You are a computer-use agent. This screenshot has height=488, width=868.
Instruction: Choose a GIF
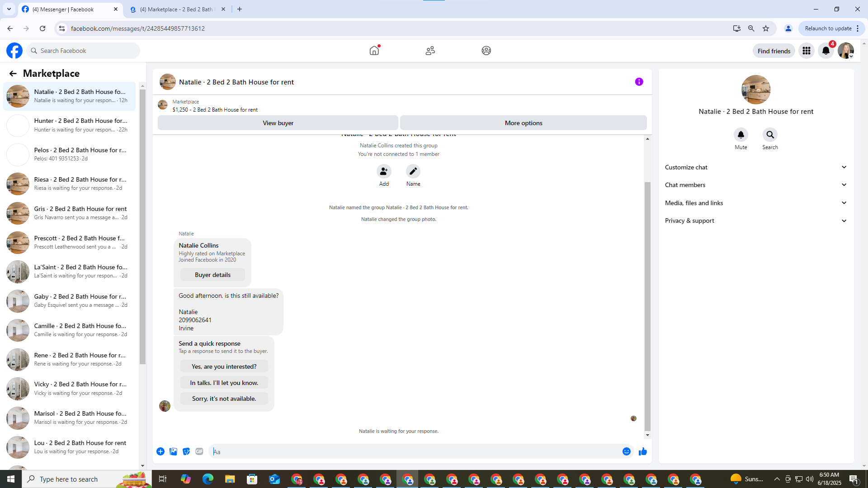pos(199,451)
